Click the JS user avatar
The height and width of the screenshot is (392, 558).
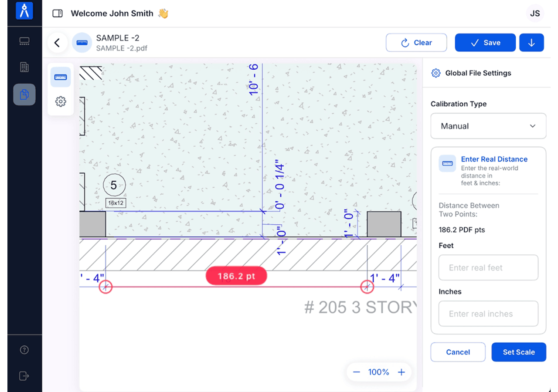tap(535, 14)
